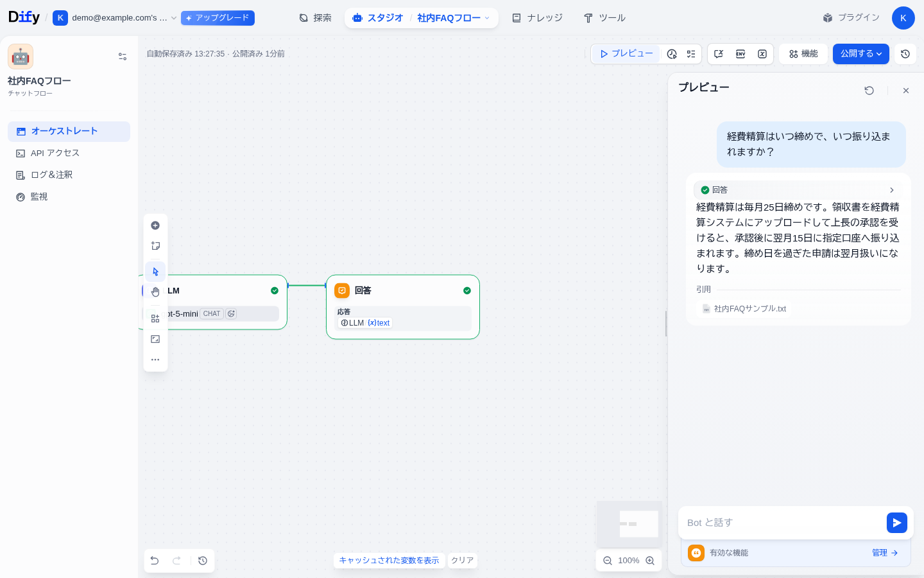Viewport: 924px width, 578px height.
Task: Open conversation variables icon
Action: [719, 54]
